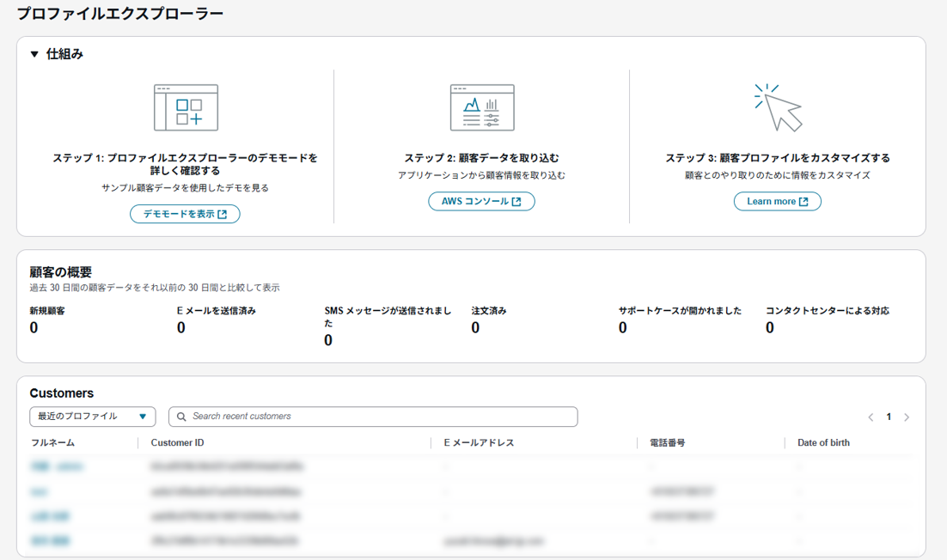
Task: Go to next page arrow in Customers
Action: 907,417
